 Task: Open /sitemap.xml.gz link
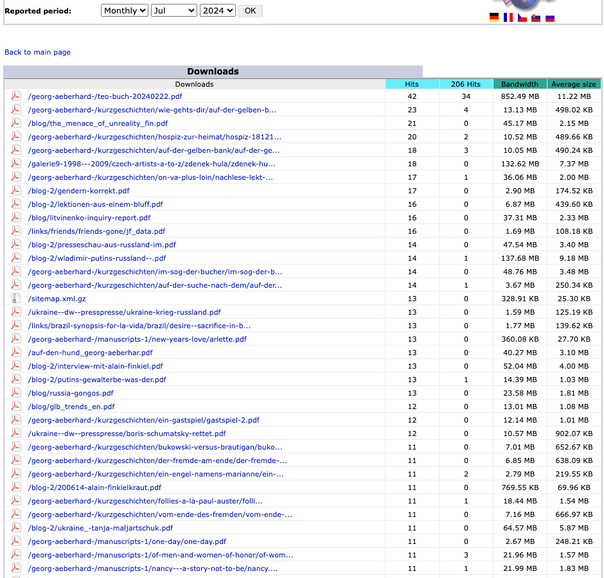coord(57,298)
